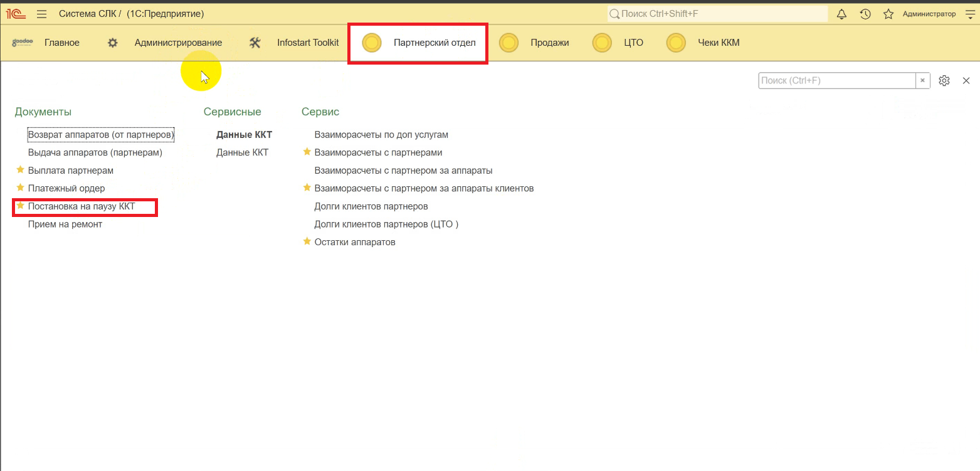Viewport: 980px width, 471px height.
Task: Open the Чеки ККМ section
Action: [719, 43]
